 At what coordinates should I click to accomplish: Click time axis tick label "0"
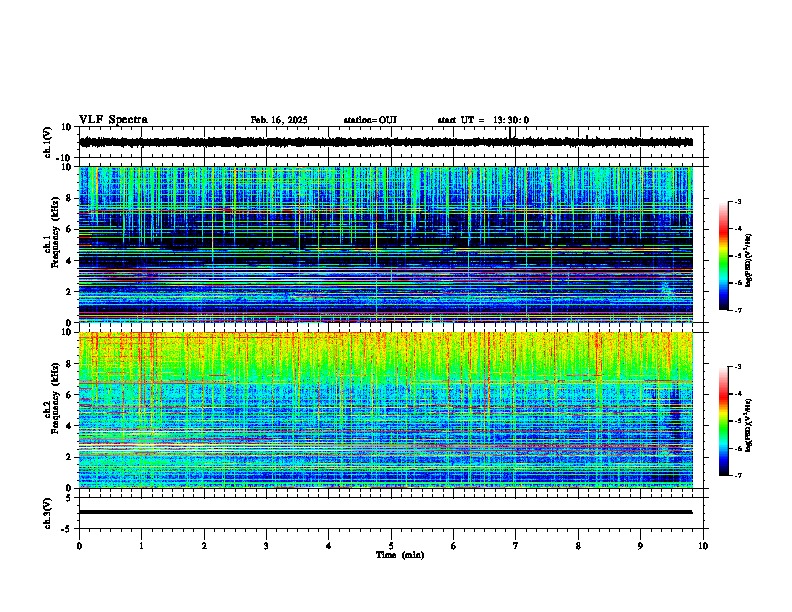(x=79, y=546)
